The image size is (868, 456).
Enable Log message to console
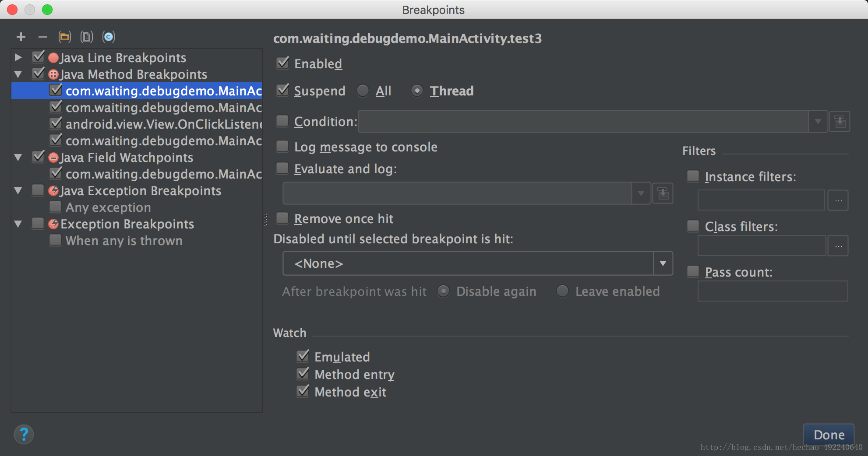283,147
